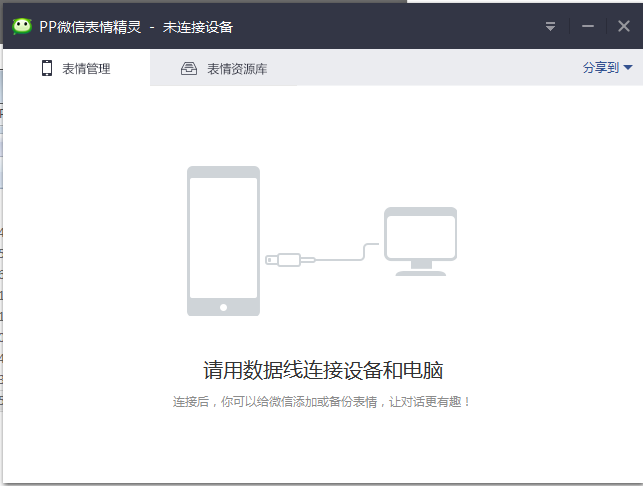Open the title bar dropdown menu icon
The height and width of the screenshot is (486, 643).
550,27
